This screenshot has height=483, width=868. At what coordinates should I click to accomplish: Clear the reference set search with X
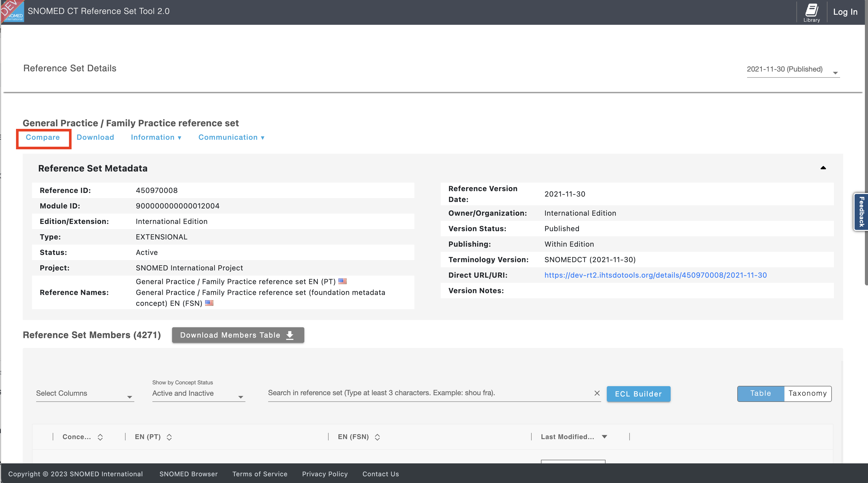(597, 393)
